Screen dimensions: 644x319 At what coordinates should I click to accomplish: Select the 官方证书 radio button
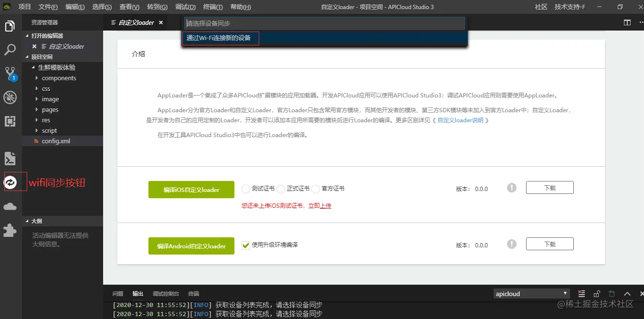(x=316, y=189)
